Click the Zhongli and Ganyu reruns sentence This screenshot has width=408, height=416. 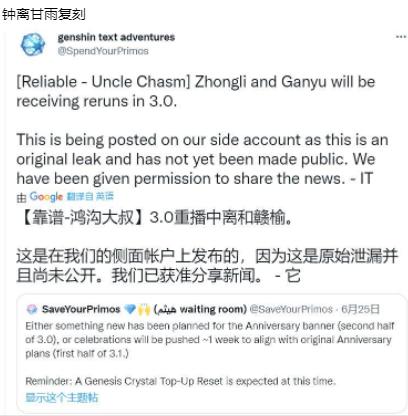tap(196, 91)
